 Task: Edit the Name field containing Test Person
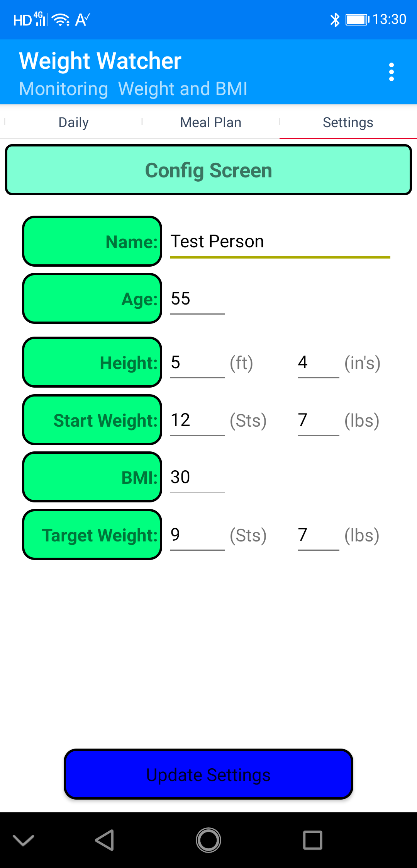(x=280, y=242)
